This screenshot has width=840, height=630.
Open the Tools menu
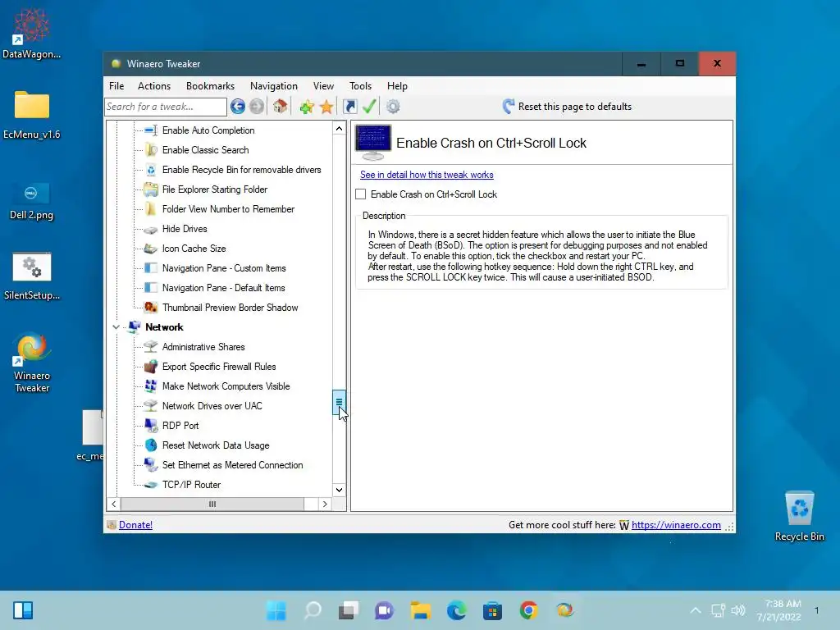(x=360, y=85)
